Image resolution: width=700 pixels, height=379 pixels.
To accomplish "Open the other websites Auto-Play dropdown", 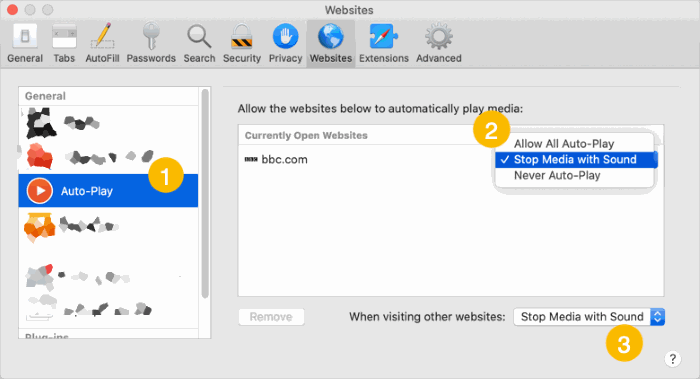I will coord(589,317).
